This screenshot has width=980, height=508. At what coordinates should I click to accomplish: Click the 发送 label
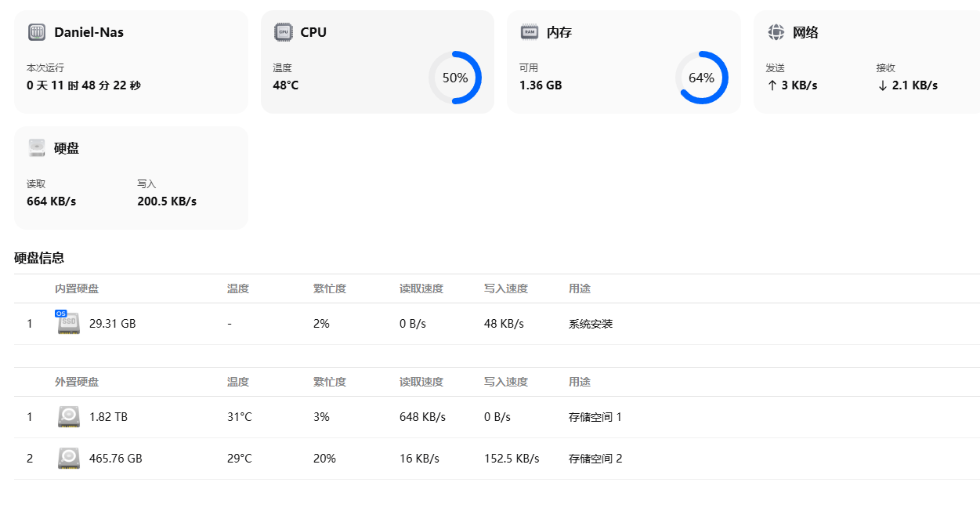(776, 68)
